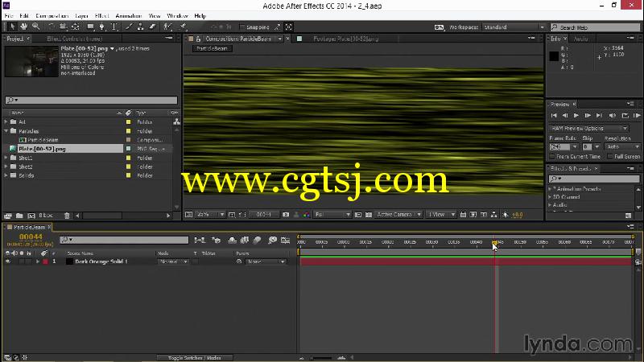Select the Hand tool
Screen dimensions: 644x362
pyautogui.click(x=24, y=27)
